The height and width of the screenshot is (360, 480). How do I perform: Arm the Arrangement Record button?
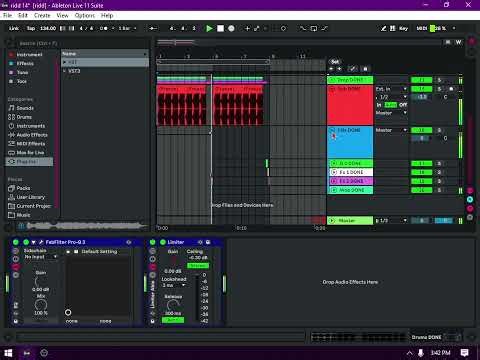click(231, 29)
